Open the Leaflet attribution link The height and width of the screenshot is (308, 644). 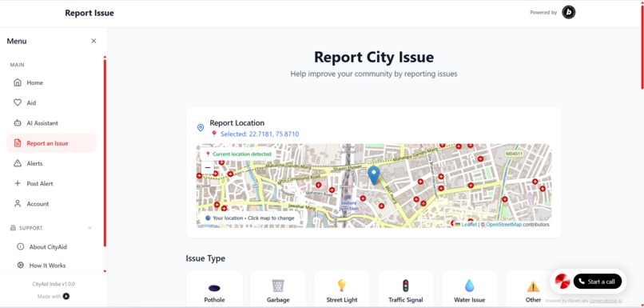click(x=469, y=225)
